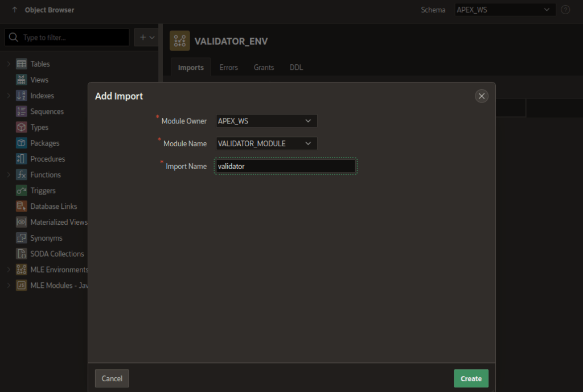
Task: Open the DDL tab
Action: pyautogui.click(x=296, y=67)
